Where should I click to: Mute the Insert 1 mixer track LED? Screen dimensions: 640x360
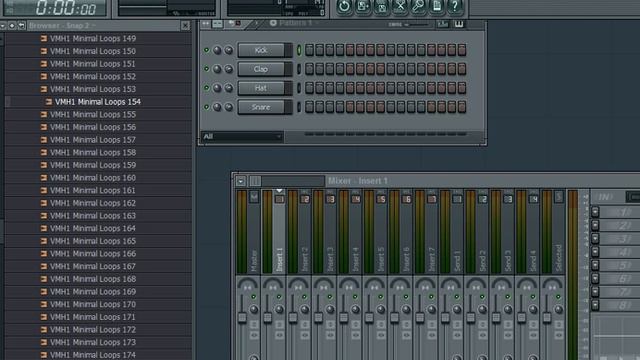click(x=279, y=297)
